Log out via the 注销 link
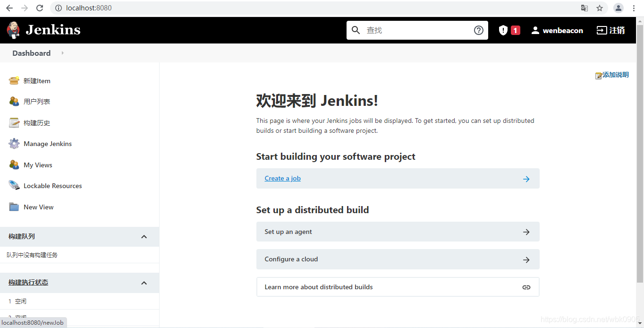Image resolution: width=644 pixels, height=328 pixels. [x=617, y=30]
